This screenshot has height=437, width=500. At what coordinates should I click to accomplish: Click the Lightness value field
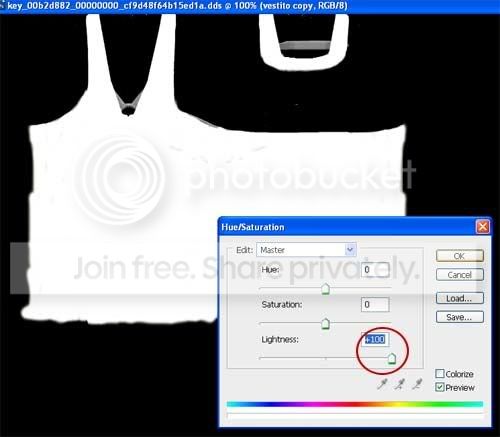click(x=375, y=339)
